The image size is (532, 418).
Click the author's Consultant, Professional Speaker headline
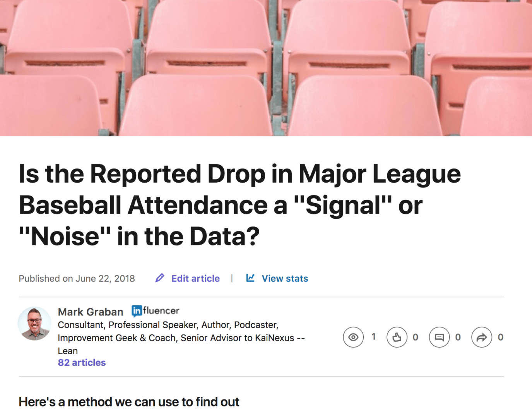181,337
